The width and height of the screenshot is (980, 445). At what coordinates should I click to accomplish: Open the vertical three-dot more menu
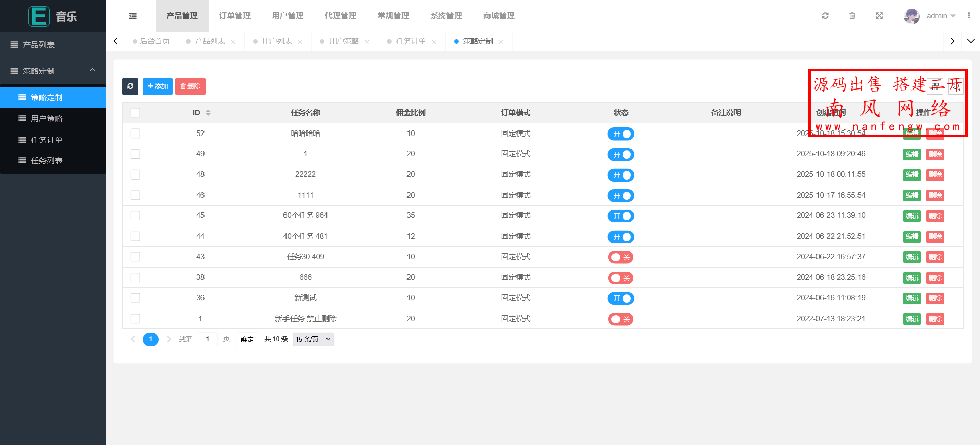point(969,16)
